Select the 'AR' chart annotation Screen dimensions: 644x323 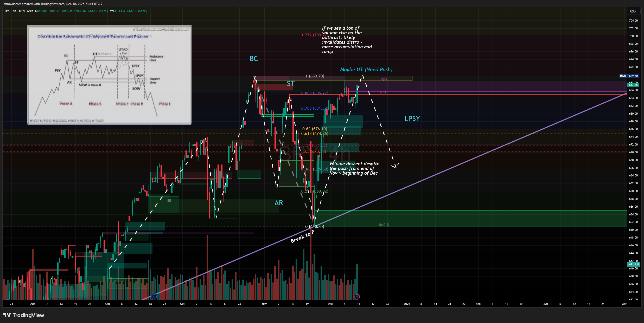(278, 203)
